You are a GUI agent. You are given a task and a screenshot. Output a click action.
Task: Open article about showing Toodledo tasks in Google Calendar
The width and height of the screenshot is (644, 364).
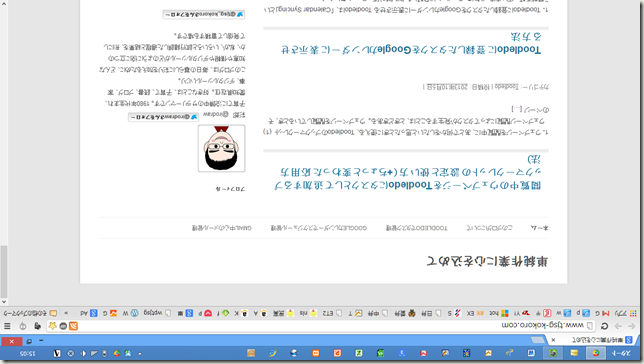(x=411, y=43)
